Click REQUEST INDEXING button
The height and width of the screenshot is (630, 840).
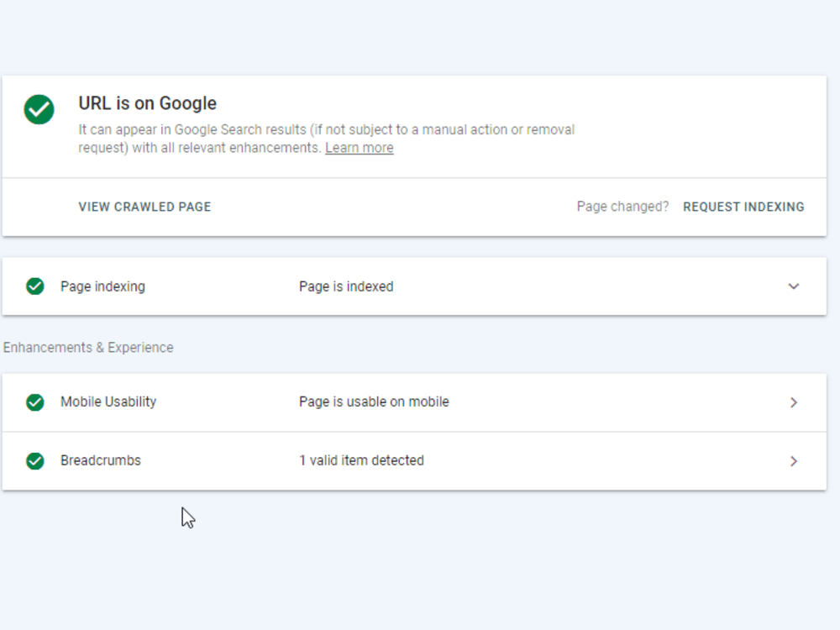[x=743, y=207]
